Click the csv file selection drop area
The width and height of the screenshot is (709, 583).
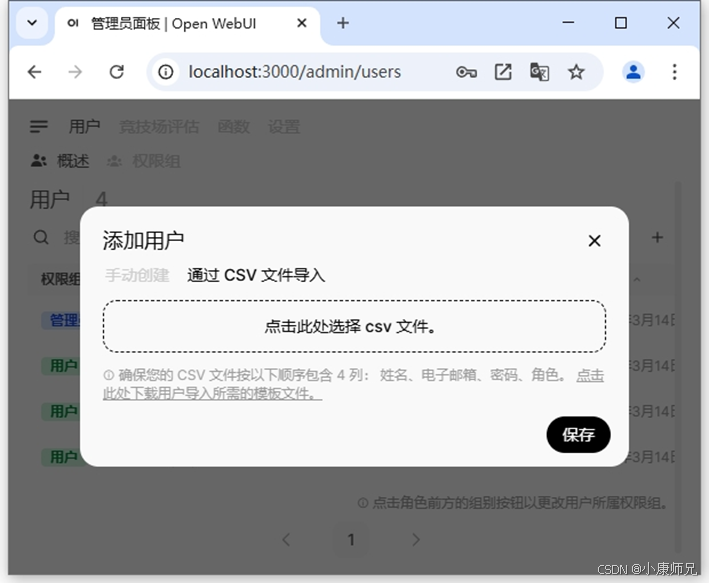354,326
